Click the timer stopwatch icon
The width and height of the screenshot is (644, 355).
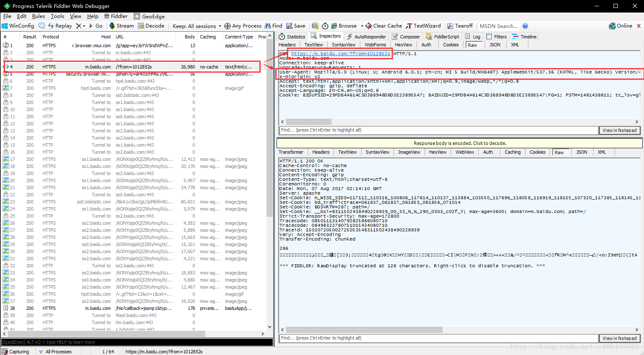[x=325, y=26]
